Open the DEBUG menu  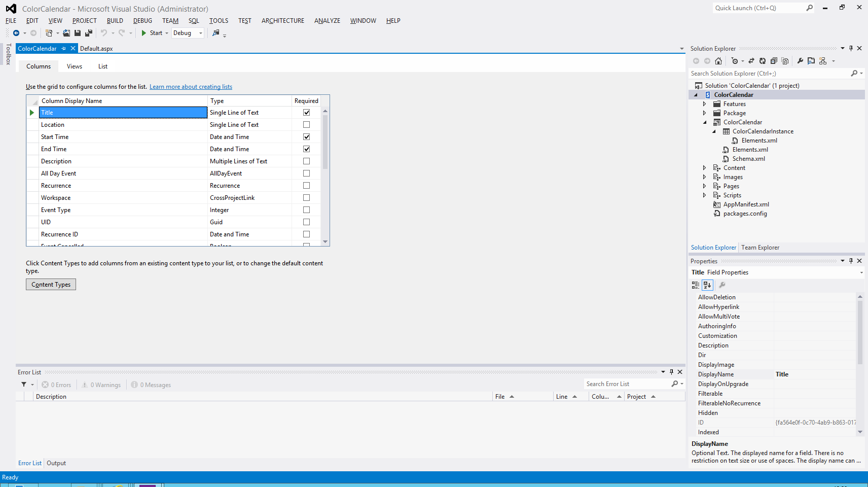point(142,21)
